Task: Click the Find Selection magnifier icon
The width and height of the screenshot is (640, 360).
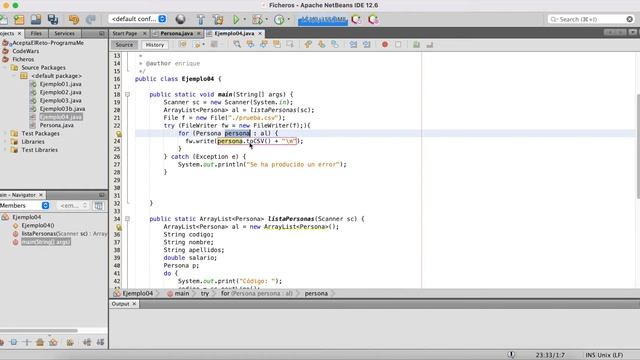Action: (237, 44)
